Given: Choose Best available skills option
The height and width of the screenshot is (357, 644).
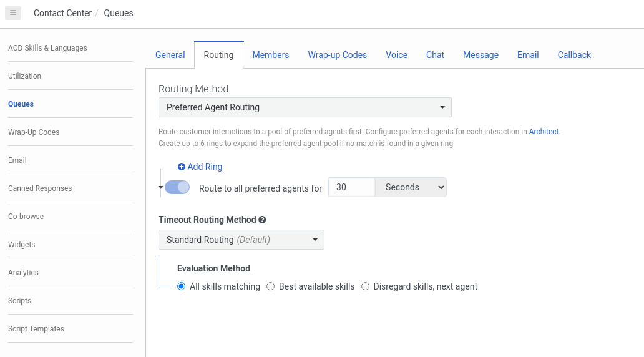Looking at the screenshot, I should (x=271, y=286).
